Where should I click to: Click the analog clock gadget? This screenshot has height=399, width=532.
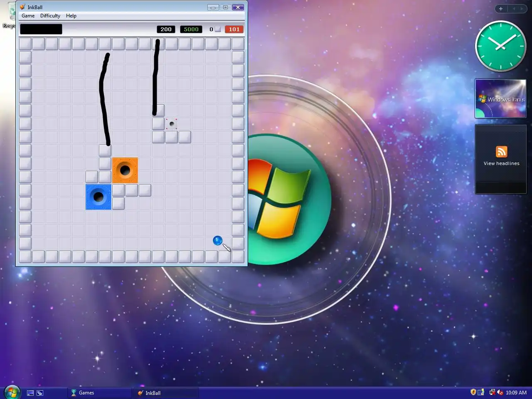[x=501, y=46]
